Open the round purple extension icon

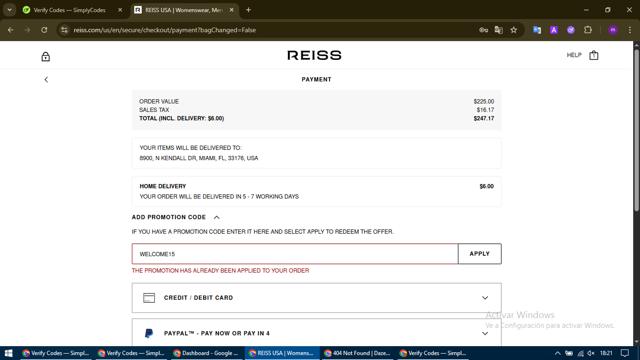pyautogui.click(x=571, y=30)
